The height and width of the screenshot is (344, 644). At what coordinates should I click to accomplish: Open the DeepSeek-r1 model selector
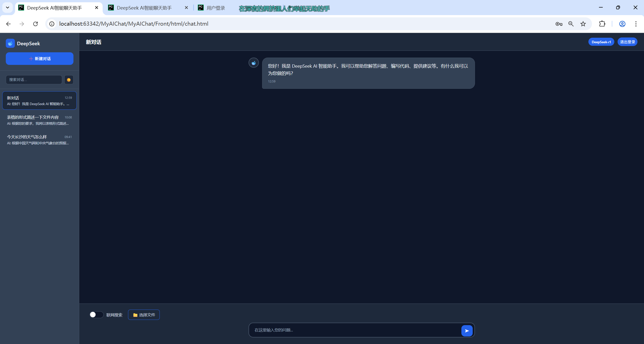pos(601,42)
